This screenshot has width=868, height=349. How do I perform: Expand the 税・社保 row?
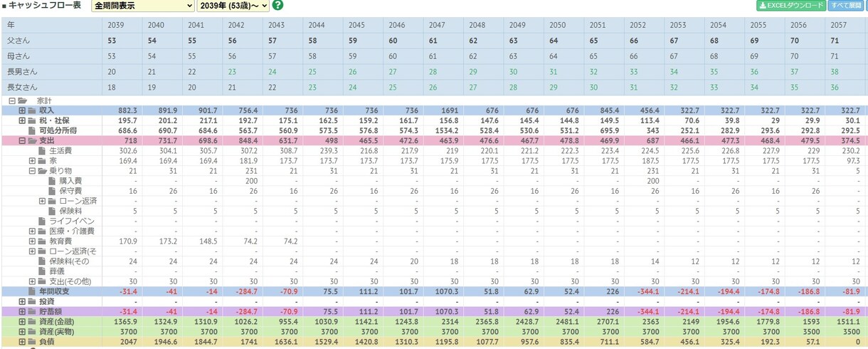coord(22,121)
